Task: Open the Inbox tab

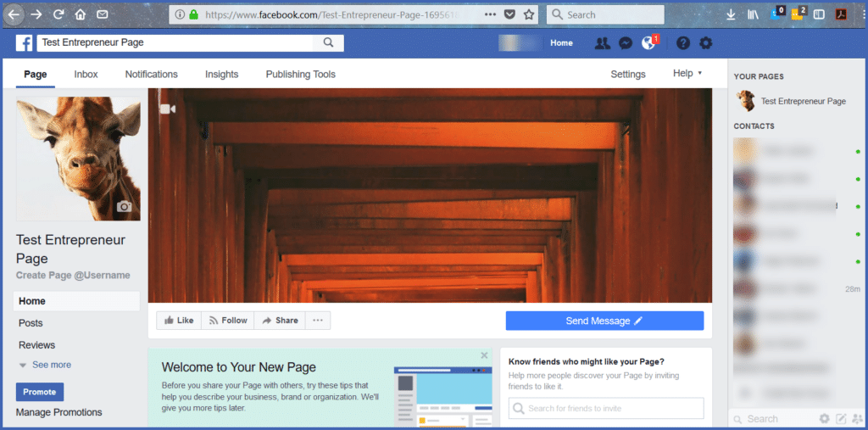Action: [86, 75]
